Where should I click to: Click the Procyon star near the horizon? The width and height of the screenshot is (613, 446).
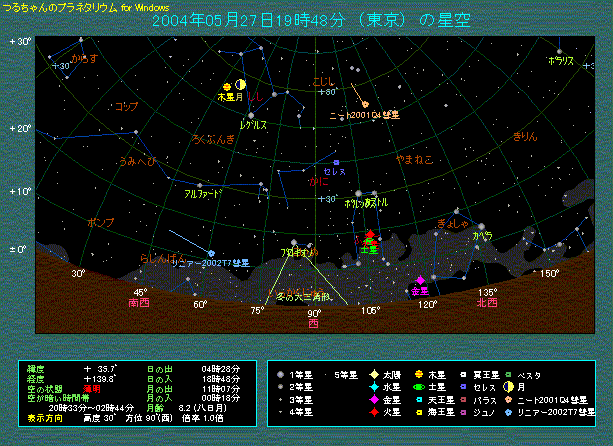293,243
